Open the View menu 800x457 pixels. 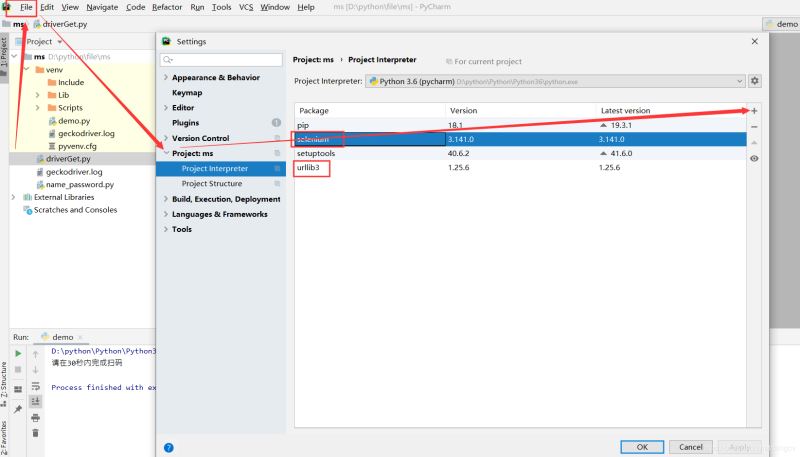(70, 7)
